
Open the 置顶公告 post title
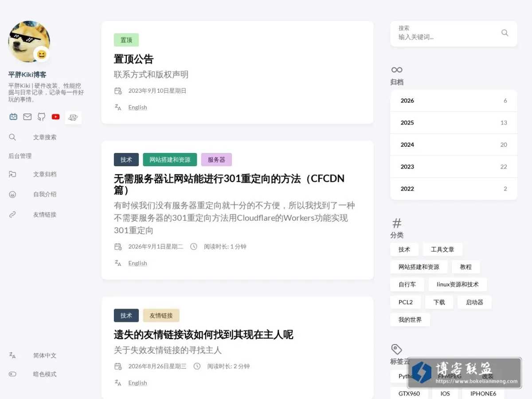133,59
